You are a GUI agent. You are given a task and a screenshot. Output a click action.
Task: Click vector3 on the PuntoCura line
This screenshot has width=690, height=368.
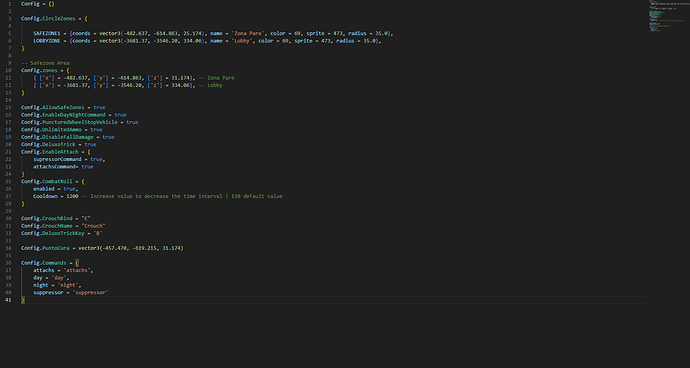[x=89, y=248]
